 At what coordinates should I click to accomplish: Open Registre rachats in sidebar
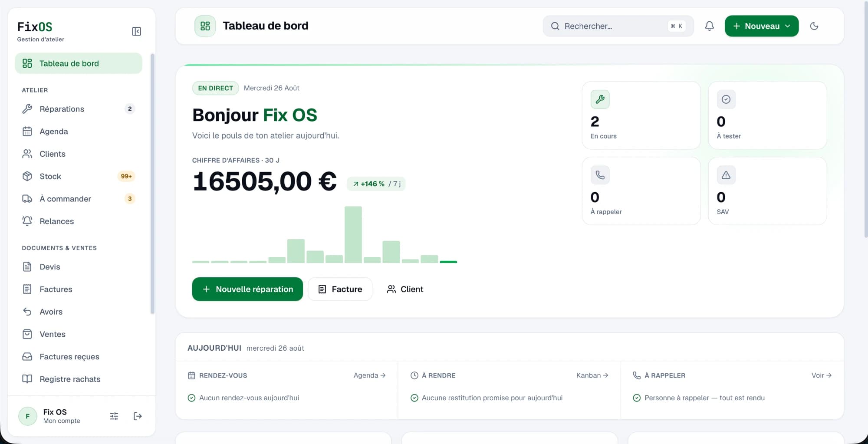click(79, 379)
